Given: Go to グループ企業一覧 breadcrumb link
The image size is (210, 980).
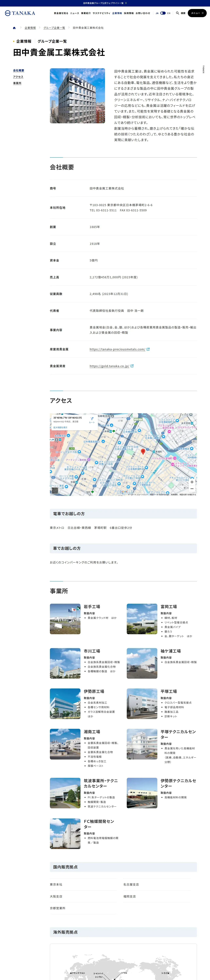Looking at the screenshot, I should click(54, 28).
